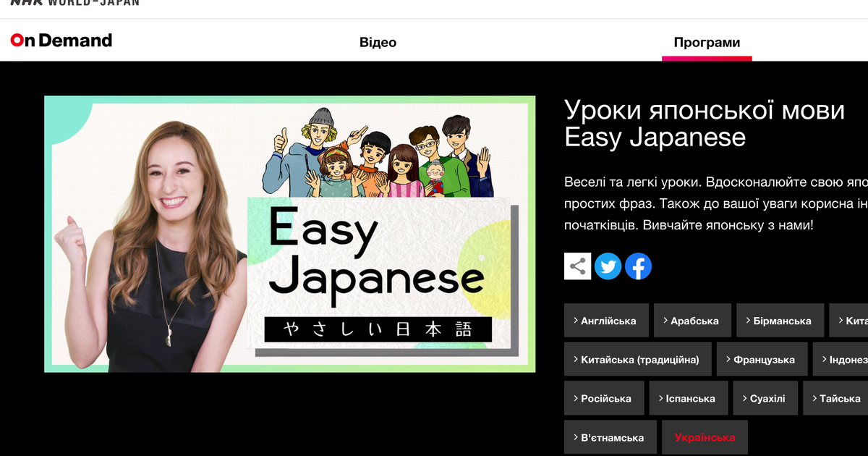Click the NHK World-Japan logo
This screenshot has height=456, width=868.
[75, 3]
